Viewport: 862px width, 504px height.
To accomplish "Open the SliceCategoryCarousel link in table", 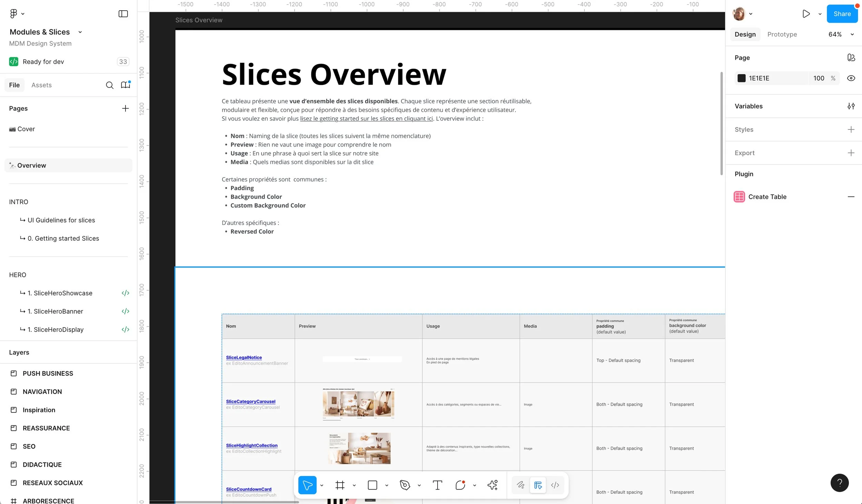I will pyautogui.click(x=250, y=401).
